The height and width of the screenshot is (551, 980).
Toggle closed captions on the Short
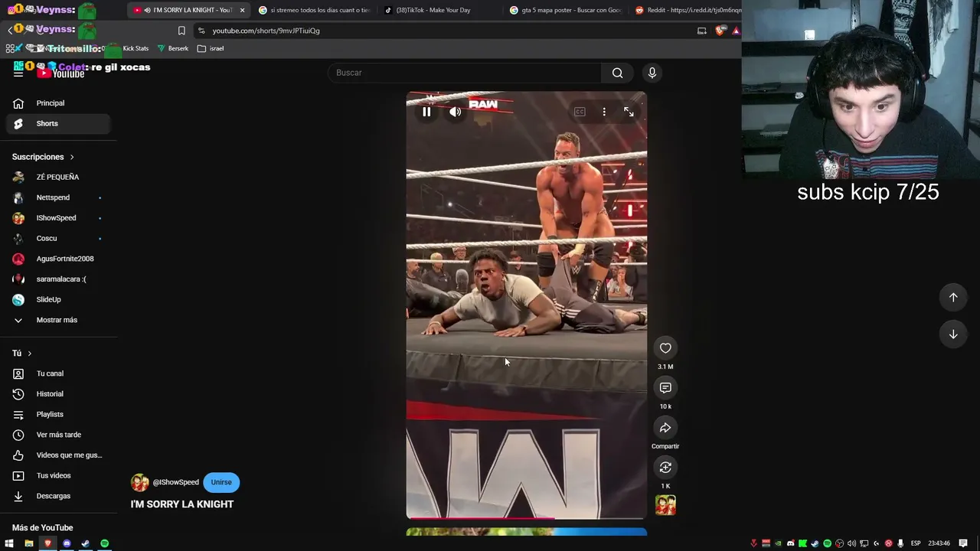pyautogui.click(x=580, y=112)
